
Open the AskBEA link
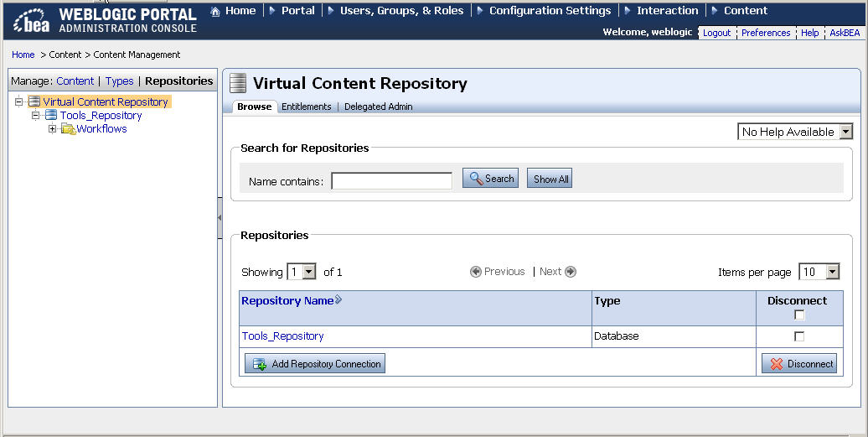845,33
